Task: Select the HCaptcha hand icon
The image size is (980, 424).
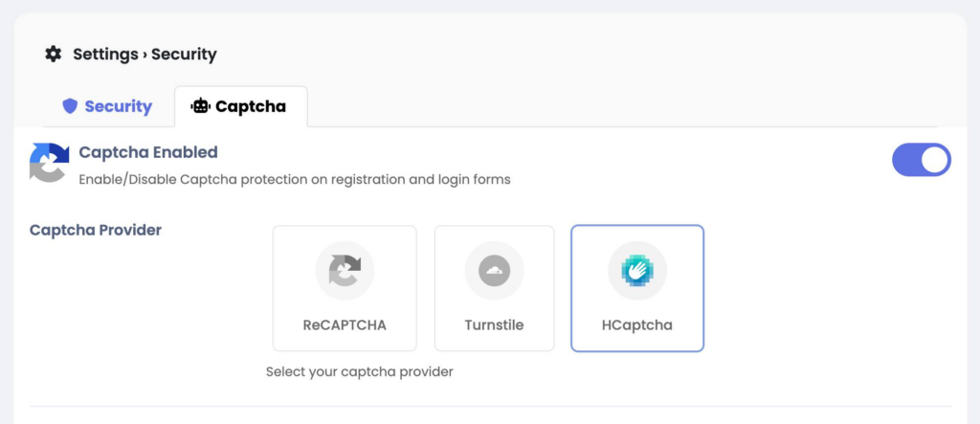Action: pos(636,271)
